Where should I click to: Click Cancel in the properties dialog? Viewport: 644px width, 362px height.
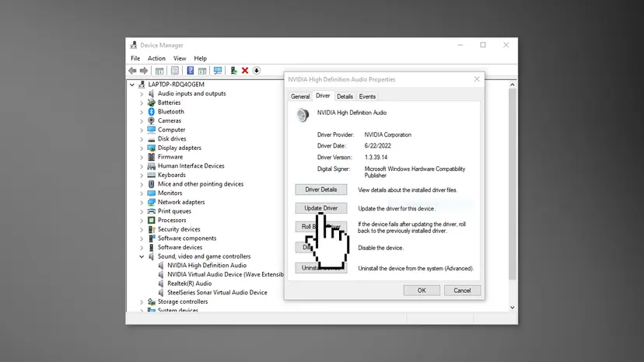click(x=462, y=291)
